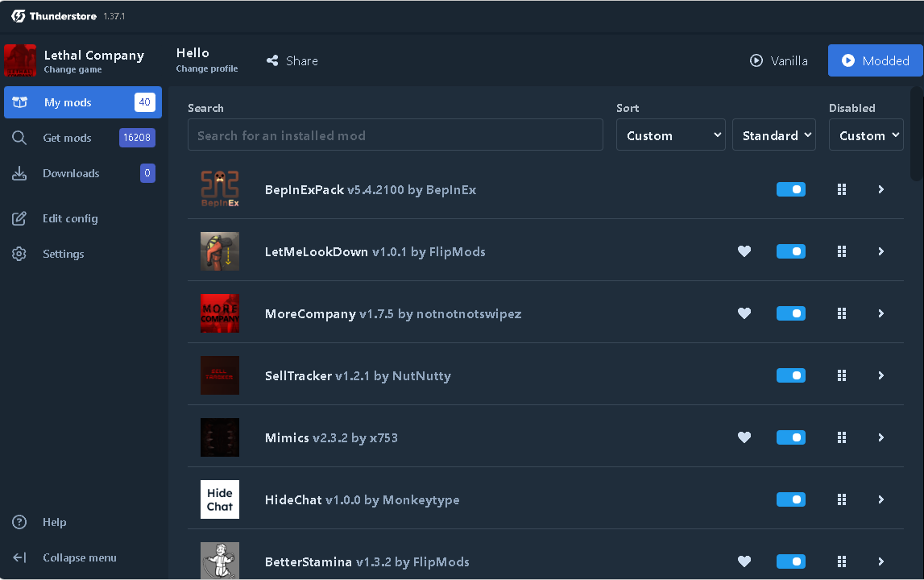Image resolution: width=924 pixels, height=580 pixels.
Task: Click the heart icon on Mimics
Action: point(744,437)
